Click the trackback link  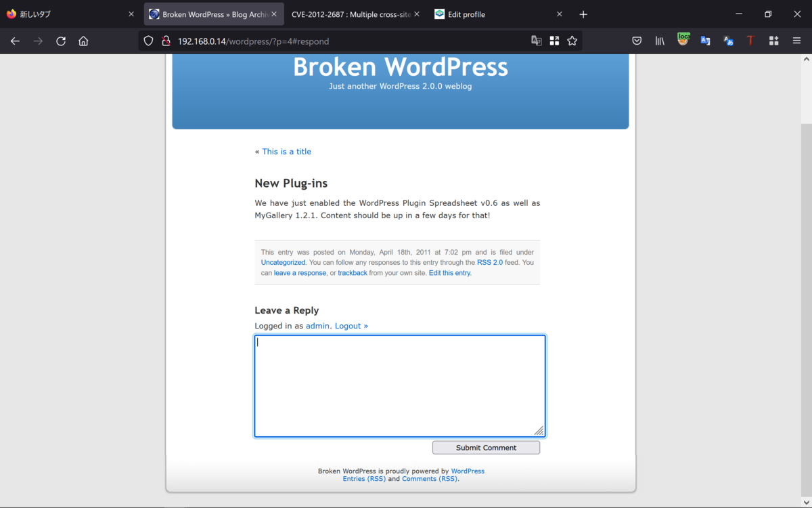(353, 273)
